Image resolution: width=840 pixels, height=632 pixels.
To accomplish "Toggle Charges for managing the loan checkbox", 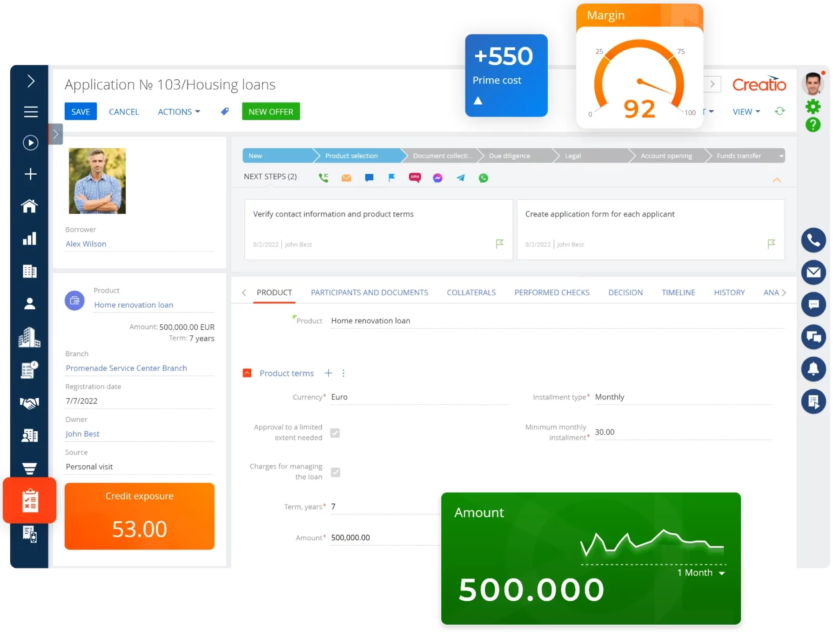I will click(x=335, y=472).
